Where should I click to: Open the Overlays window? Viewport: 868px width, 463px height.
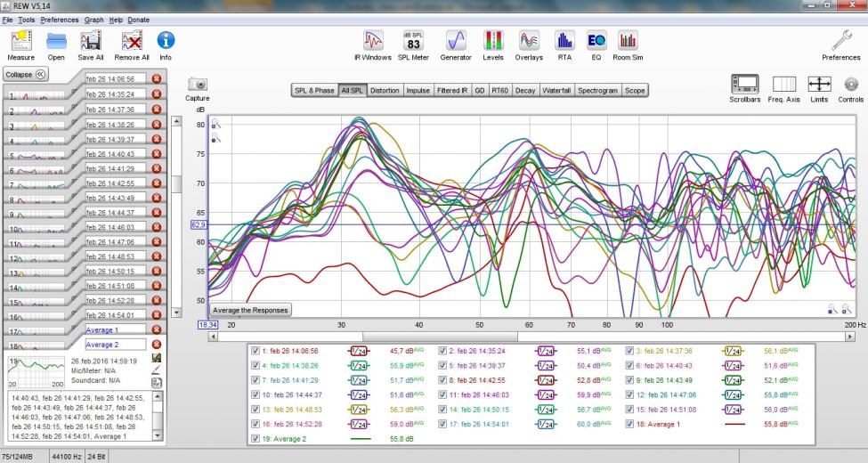(x=528, y=41)
